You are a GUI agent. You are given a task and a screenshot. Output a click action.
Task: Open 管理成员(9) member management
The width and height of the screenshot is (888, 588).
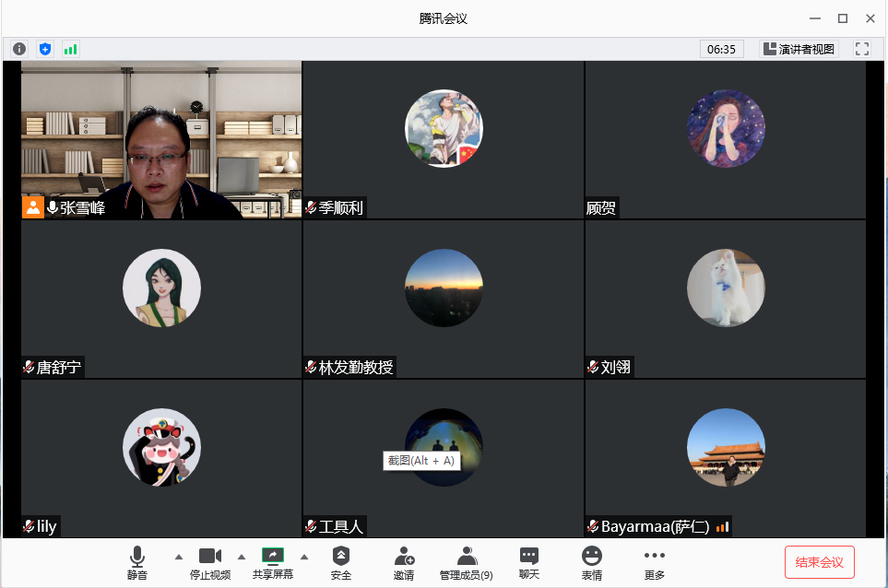click(466, 561)
